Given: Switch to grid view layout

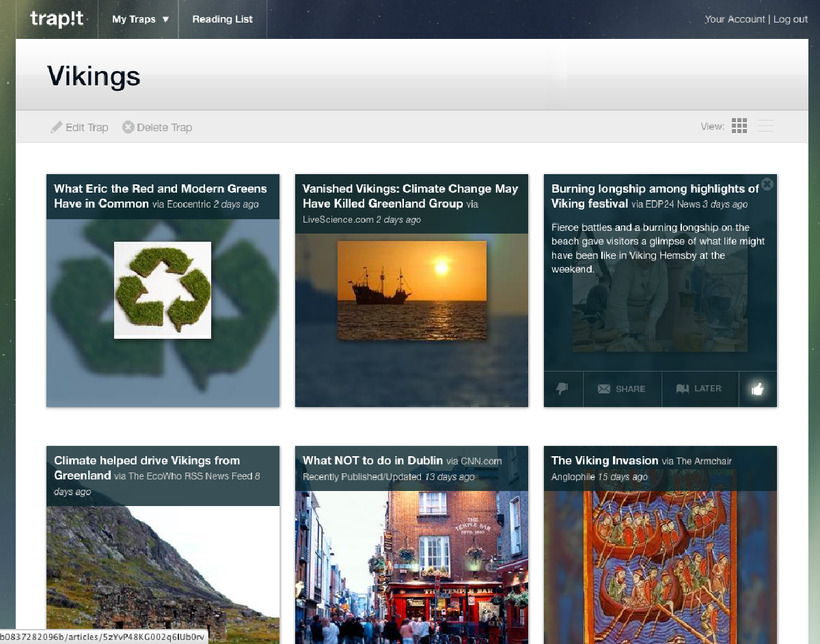Looking at the screenshot, I should 739,126.
